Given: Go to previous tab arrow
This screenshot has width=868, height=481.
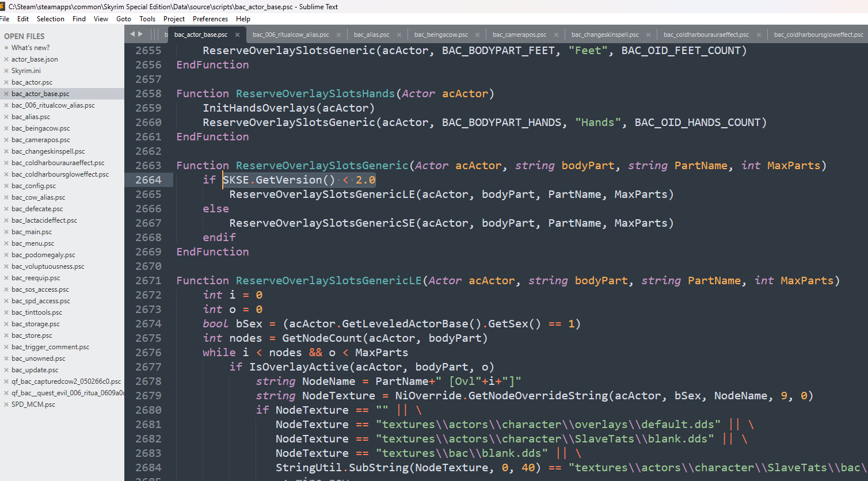Looking at the screenshot, I should 132,34.
